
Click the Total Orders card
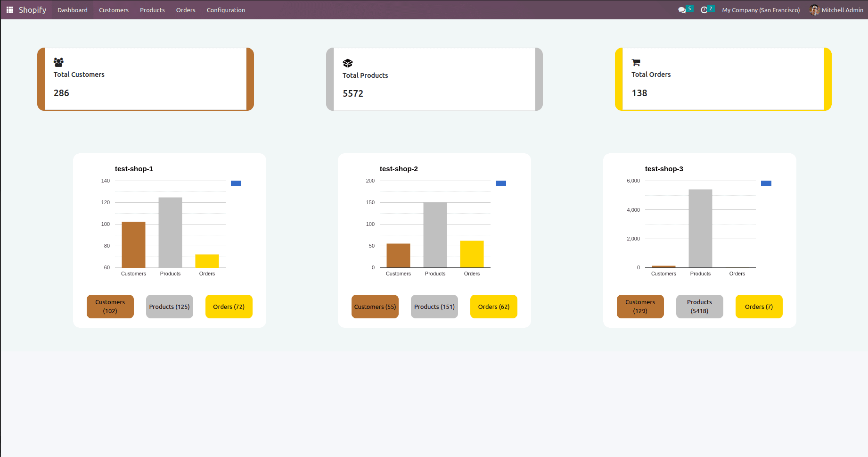click(x=723, y=79)
